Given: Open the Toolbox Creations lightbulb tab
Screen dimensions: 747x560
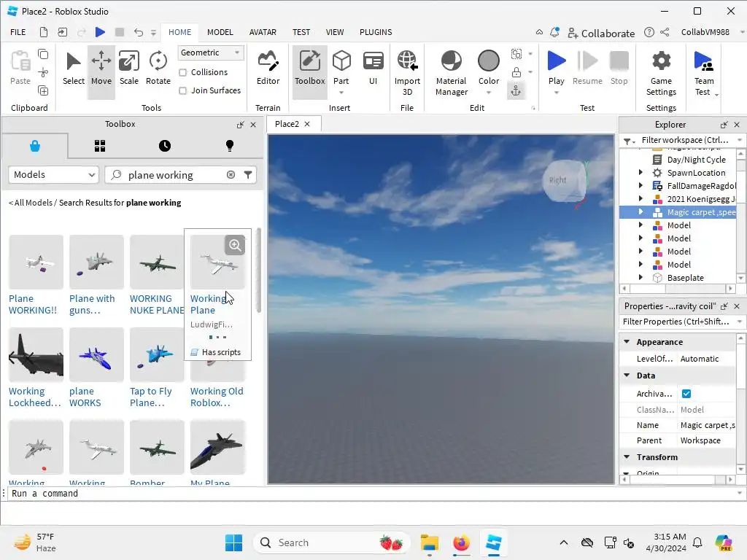Looking at the screenshot, I should (x=230, y=146).
